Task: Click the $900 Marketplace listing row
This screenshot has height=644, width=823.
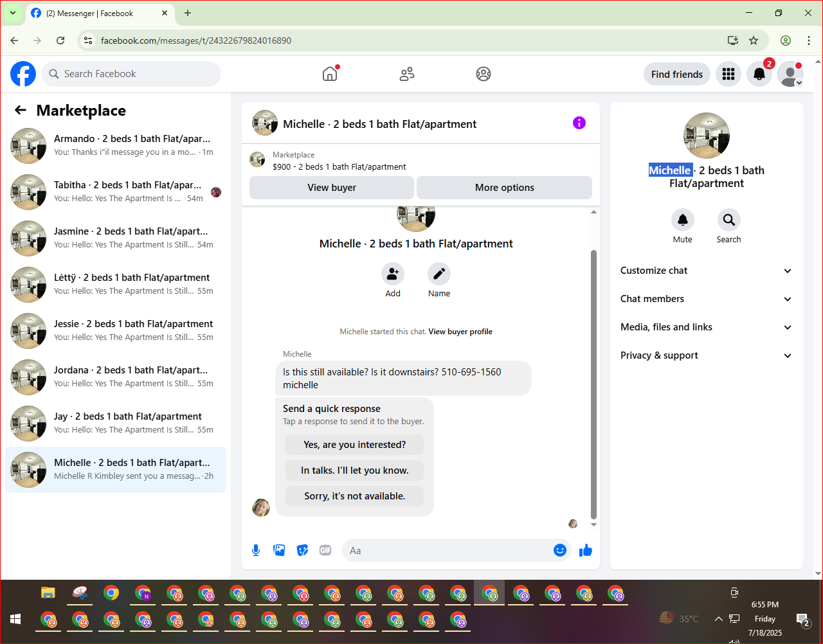Action: pyautogui.click(x=421, y=161)
